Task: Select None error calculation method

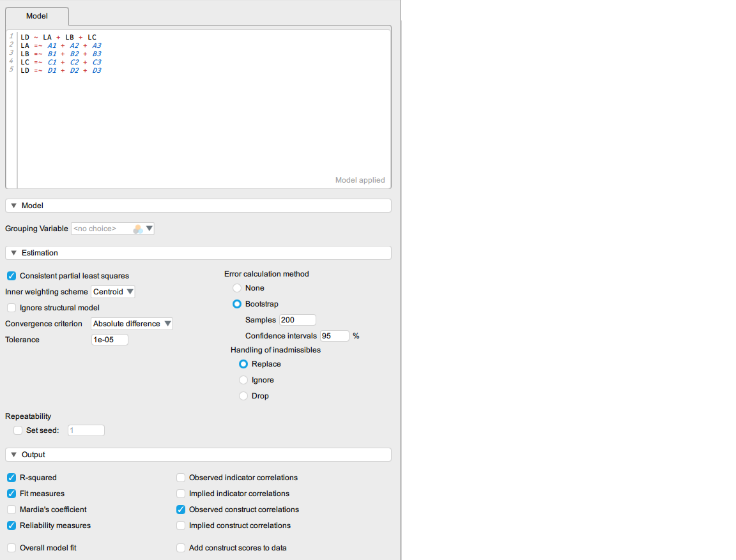Action: [237, 288]
